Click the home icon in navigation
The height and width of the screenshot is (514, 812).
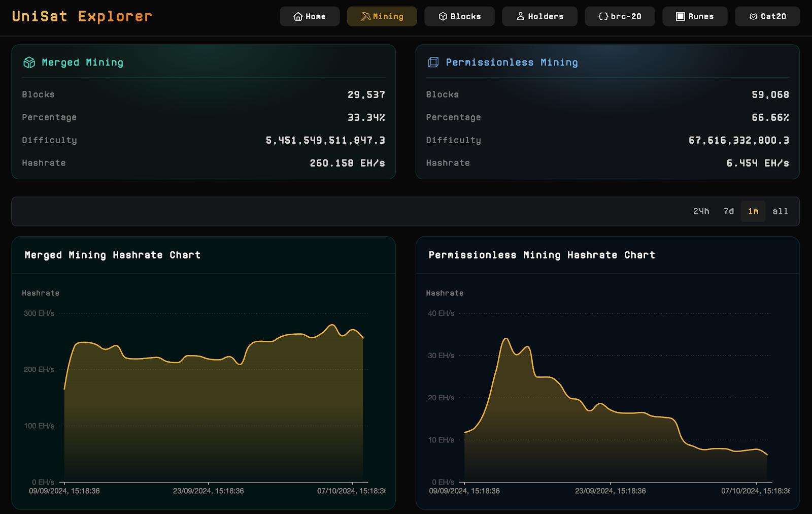[298, 17]
